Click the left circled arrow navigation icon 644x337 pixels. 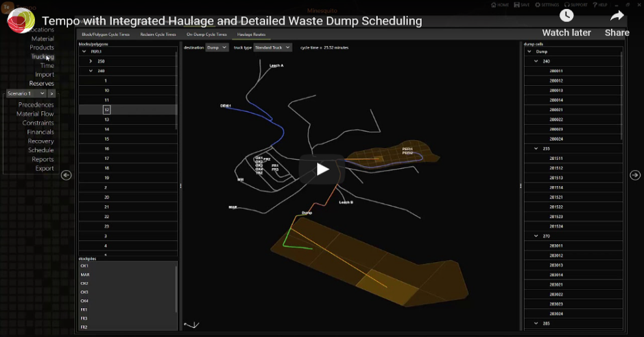[x=66, y=175]
